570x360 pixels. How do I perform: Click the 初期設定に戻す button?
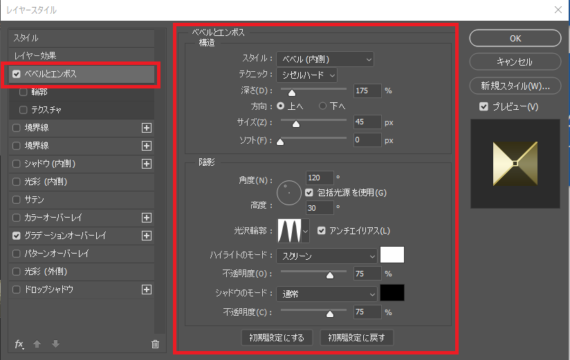[x=356, y=338]
